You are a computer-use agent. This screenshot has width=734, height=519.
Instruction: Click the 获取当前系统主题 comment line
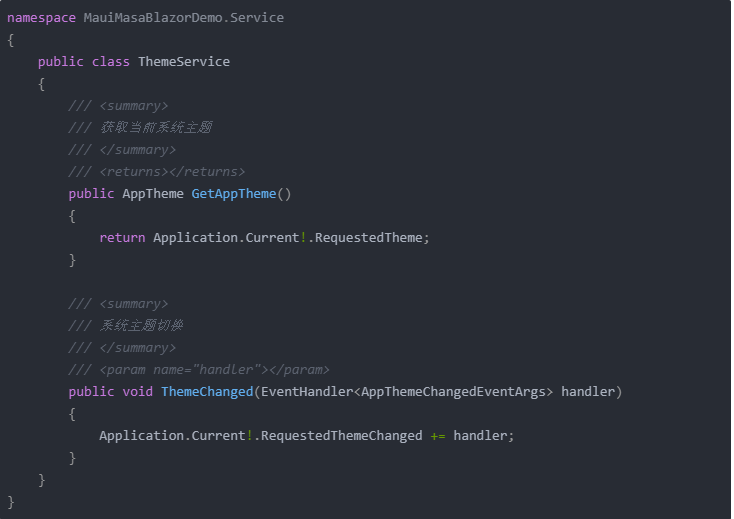click(x=140, y=127)
